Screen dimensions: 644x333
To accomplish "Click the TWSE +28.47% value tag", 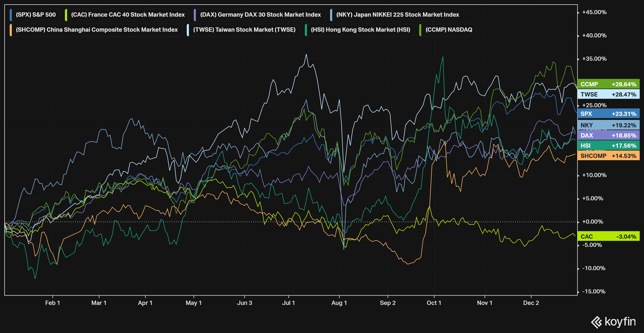I will (608, 94).
